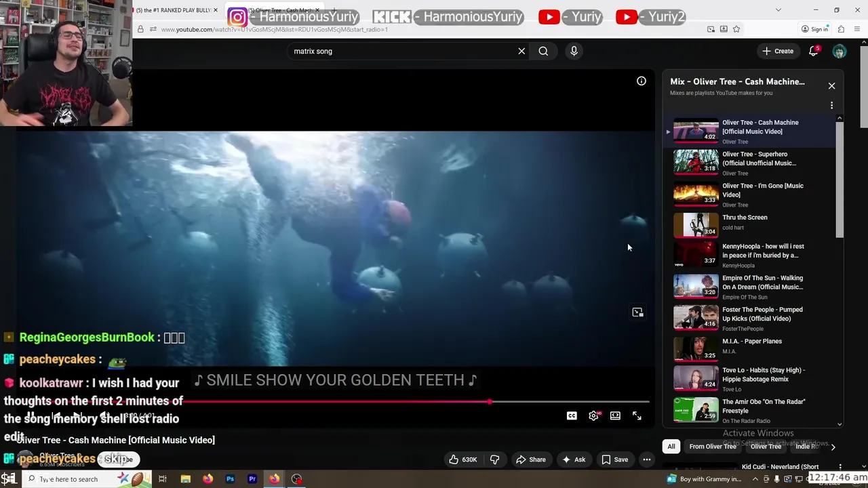Open 'Boy with Grammy in...' news widget
The image size is (868, 488).
tap(705, 479)
